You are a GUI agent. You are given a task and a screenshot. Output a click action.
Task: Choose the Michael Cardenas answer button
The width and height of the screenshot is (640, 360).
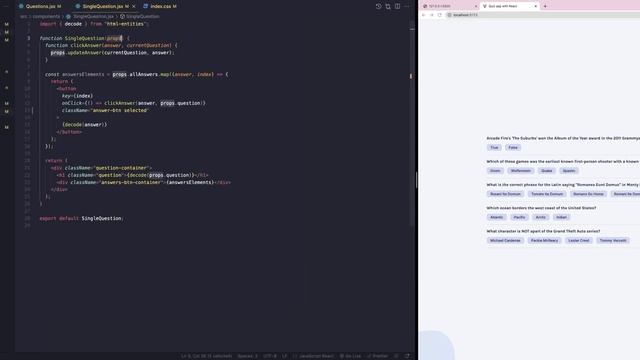coord(505,240)
